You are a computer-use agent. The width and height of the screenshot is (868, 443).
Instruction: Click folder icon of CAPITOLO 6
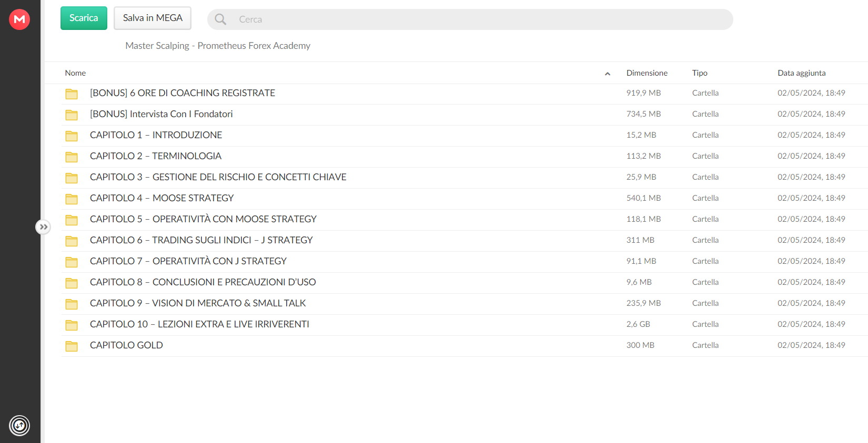point(72,241)
